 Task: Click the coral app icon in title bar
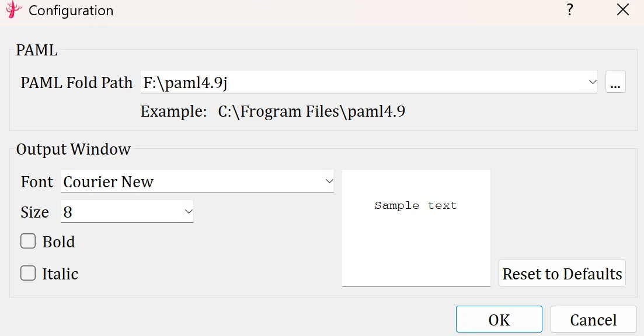[13, 10]
